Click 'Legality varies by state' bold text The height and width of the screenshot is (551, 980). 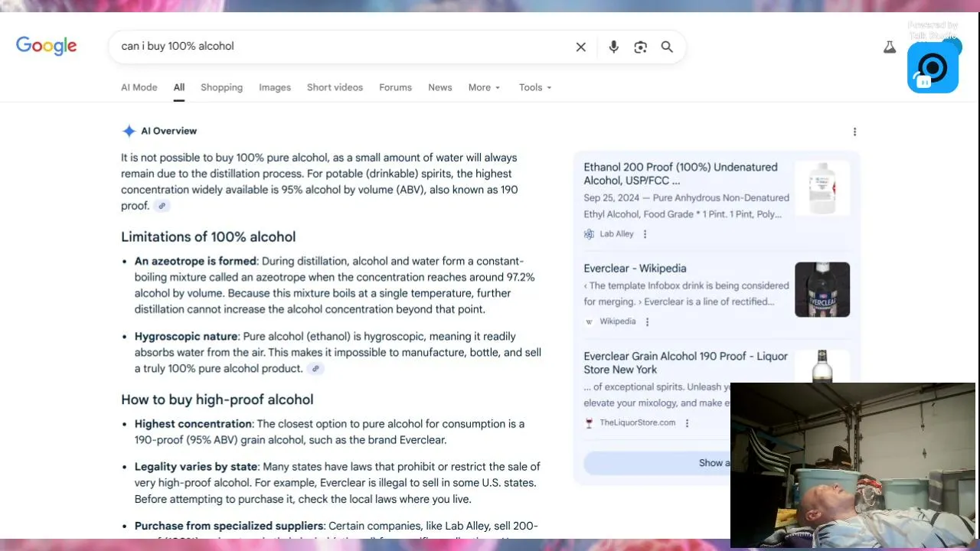click(197, 467)
